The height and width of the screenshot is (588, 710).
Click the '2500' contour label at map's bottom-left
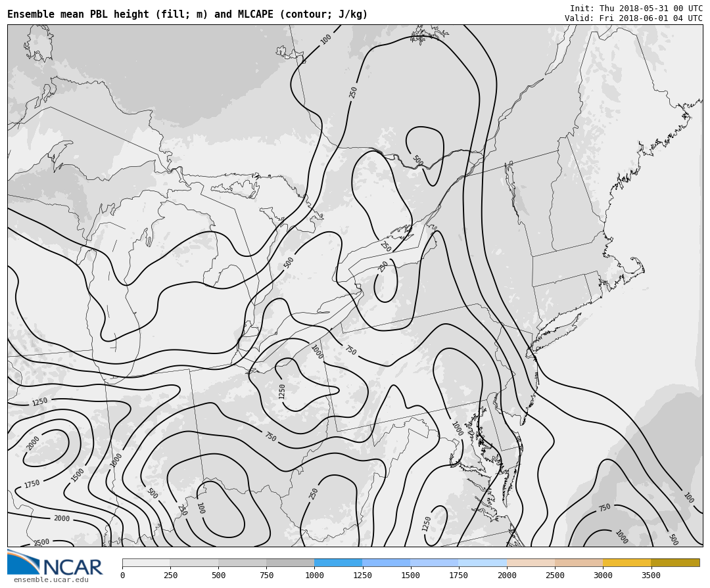click(41, 542)
